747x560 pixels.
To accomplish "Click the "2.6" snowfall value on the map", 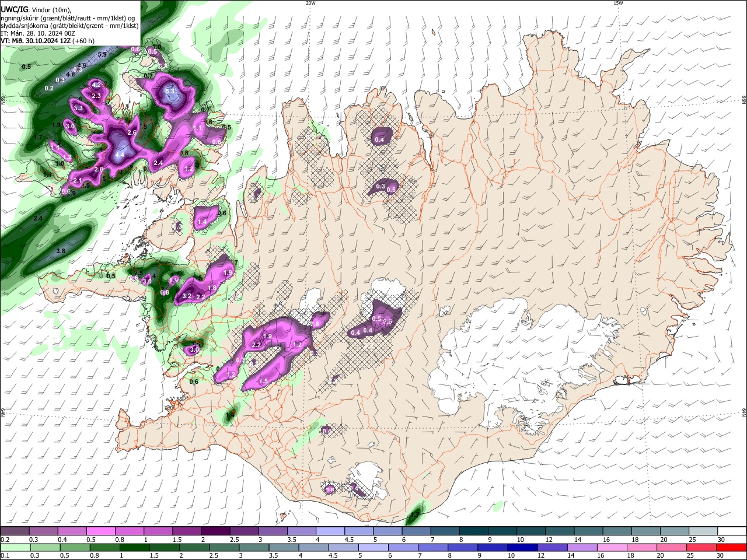I will pos(132,133).
